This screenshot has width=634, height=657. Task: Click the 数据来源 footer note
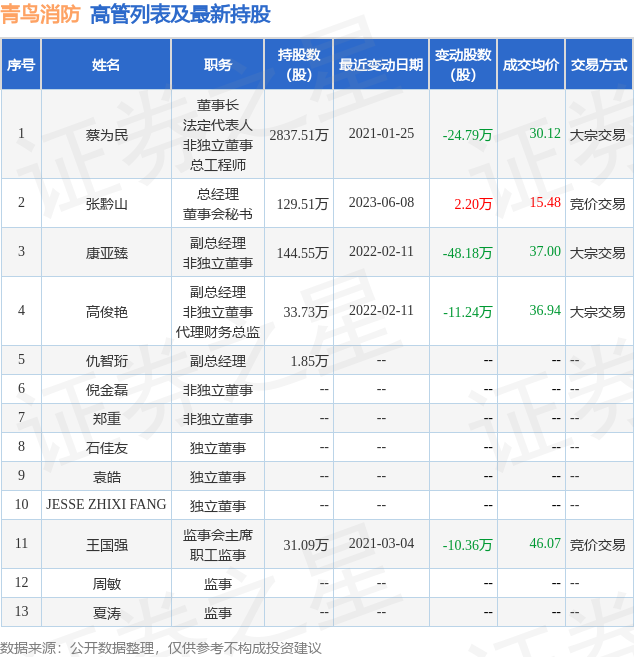(160, 648)
